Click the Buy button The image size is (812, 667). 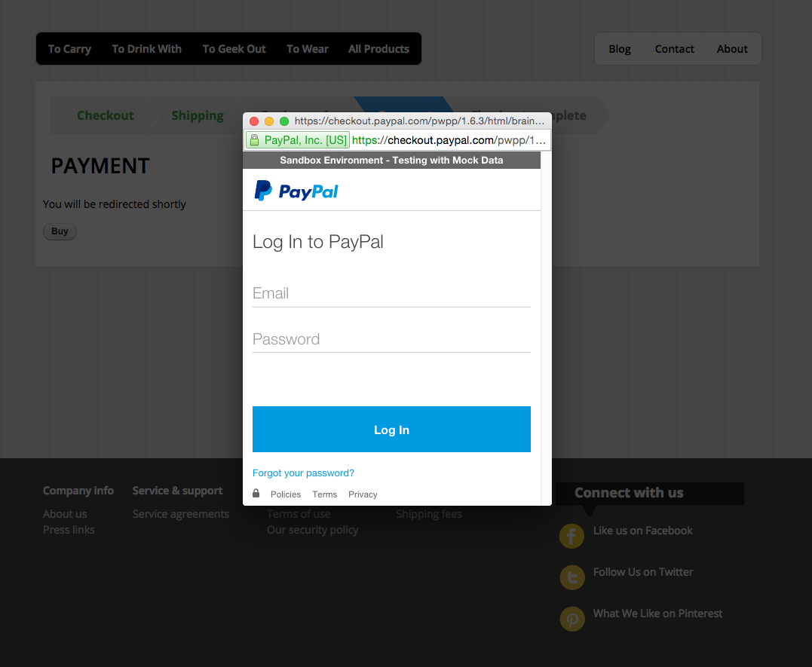click(x=60, y=231)
